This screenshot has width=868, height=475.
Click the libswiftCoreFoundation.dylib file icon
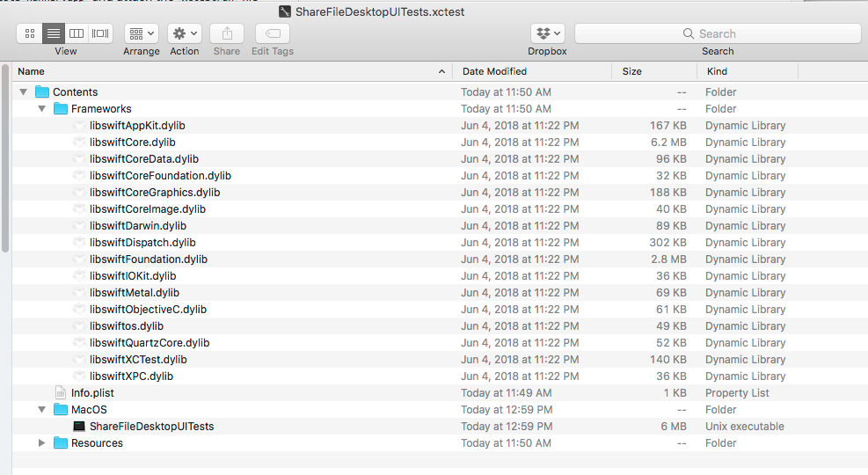click(x=79, y=176)
